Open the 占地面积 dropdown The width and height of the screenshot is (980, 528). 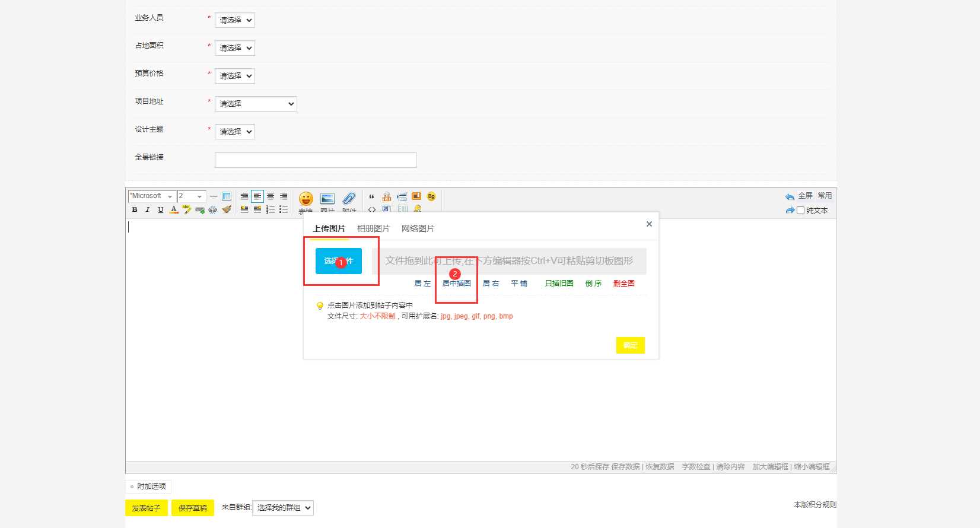(x=235, y=48)
